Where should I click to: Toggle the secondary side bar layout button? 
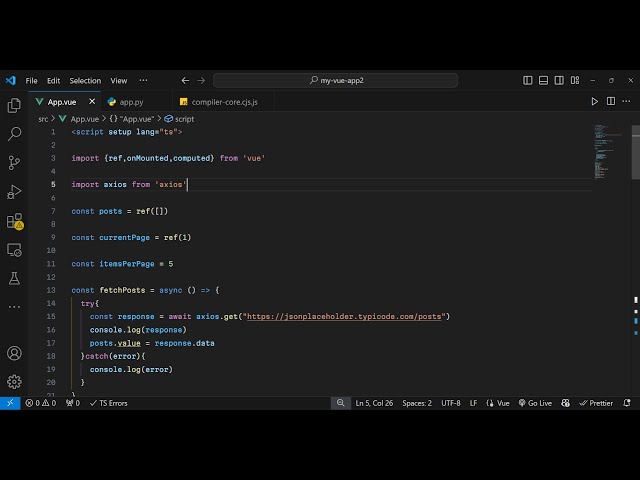point(560,80)
